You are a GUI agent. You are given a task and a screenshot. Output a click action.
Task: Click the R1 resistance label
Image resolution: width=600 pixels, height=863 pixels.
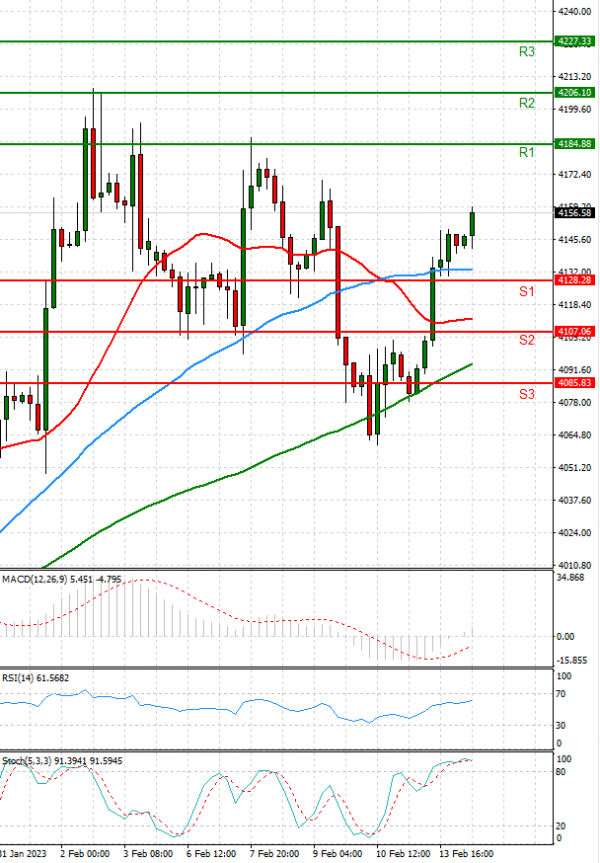(x=527, y=152)
